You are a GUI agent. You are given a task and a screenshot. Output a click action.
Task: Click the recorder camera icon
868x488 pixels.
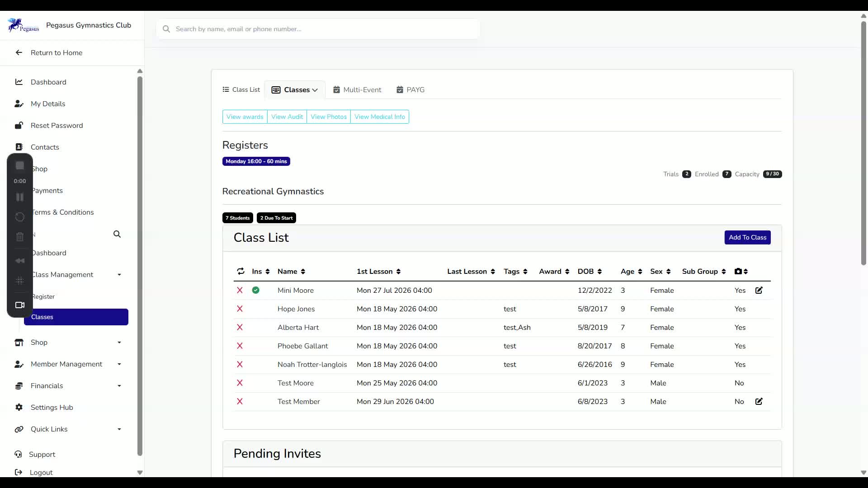[20, 305]
